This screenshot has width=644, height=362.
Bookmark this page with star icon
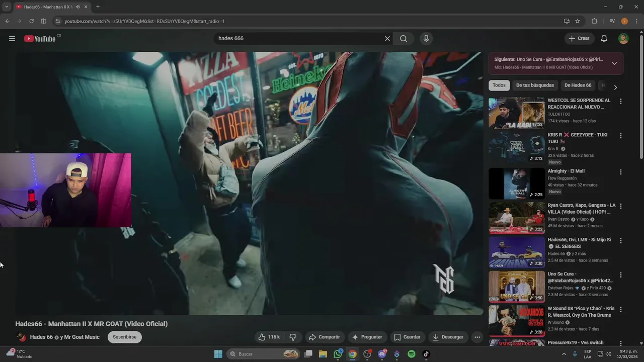(578, 21)
